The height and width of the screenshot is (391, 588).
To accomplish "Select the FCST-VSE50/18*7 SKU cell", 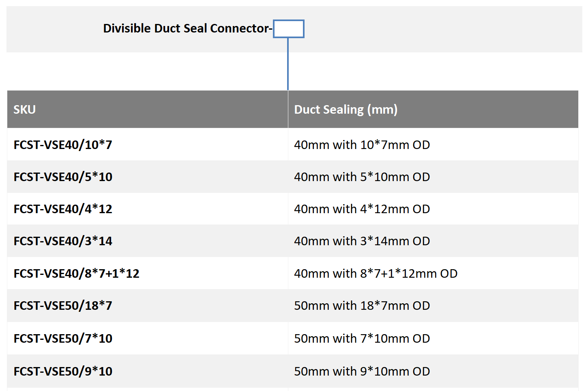I will pos(63,306).
